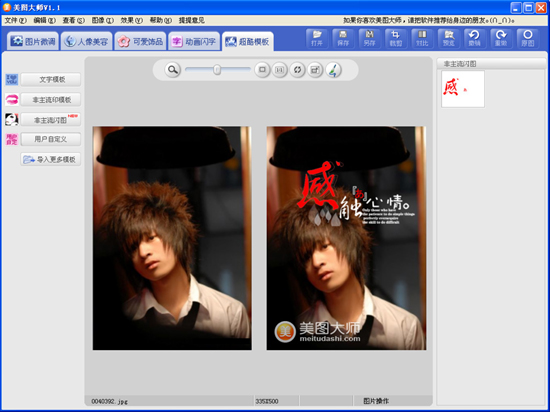Move the zoom slider handle
Screen dimensions: 550x412
click(217, 70)
